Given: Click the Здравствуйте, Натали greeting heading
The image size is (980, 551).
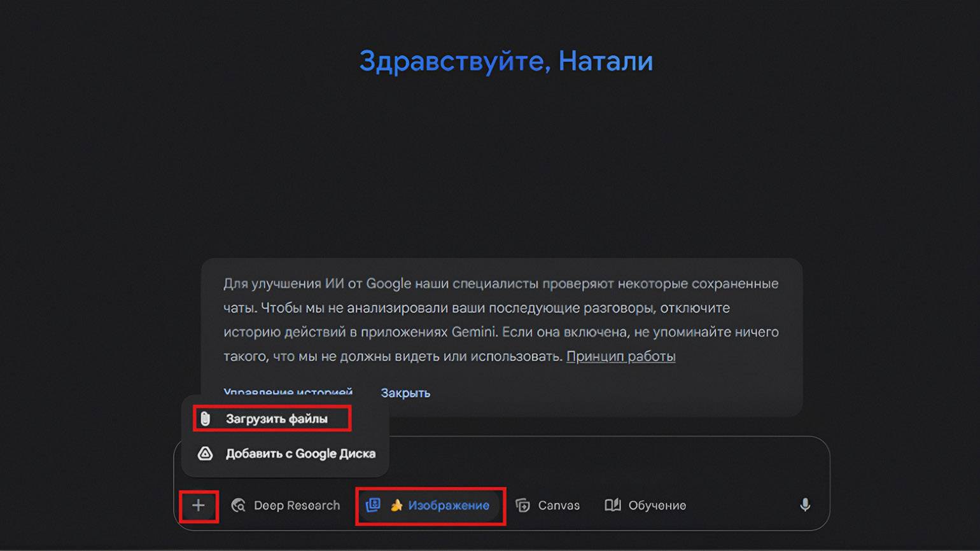Looking at the screenshot, I should click(506, 61).
